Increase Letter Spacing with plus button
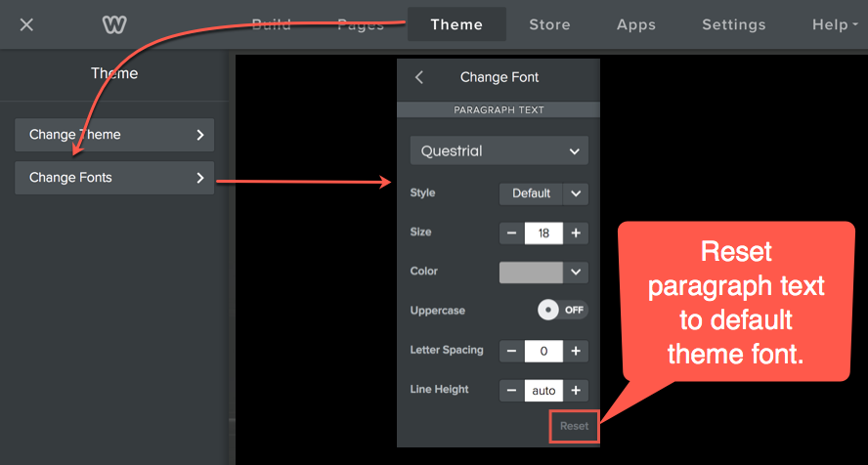The image size is (868, 465). click(576, 351)
